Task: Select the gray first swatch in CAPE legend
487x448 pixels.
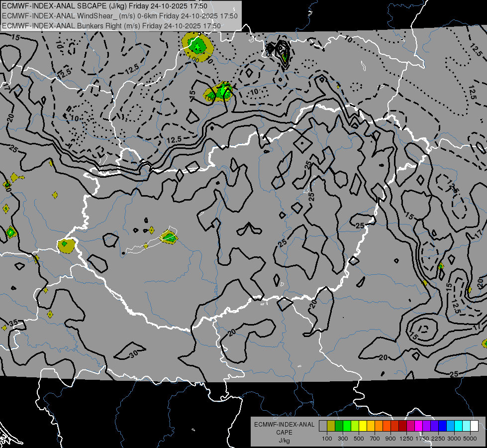Action: click(x=323, y=426)
